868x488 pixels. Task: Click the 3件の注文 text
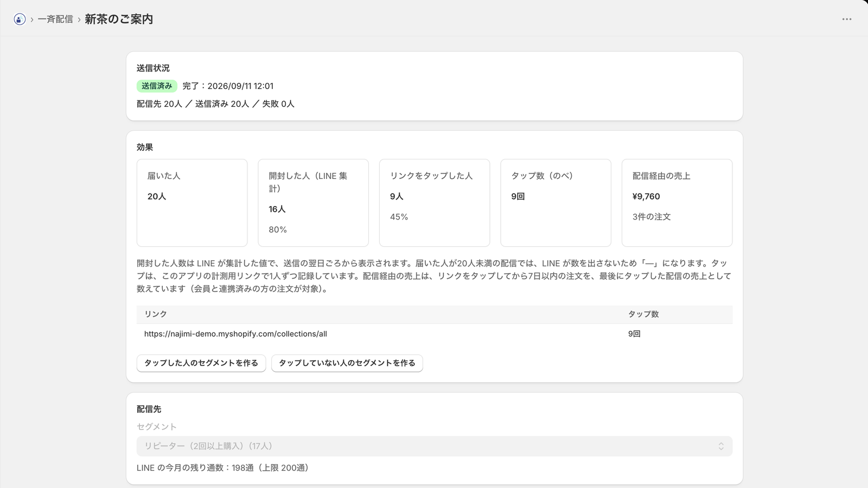point(652,217)
